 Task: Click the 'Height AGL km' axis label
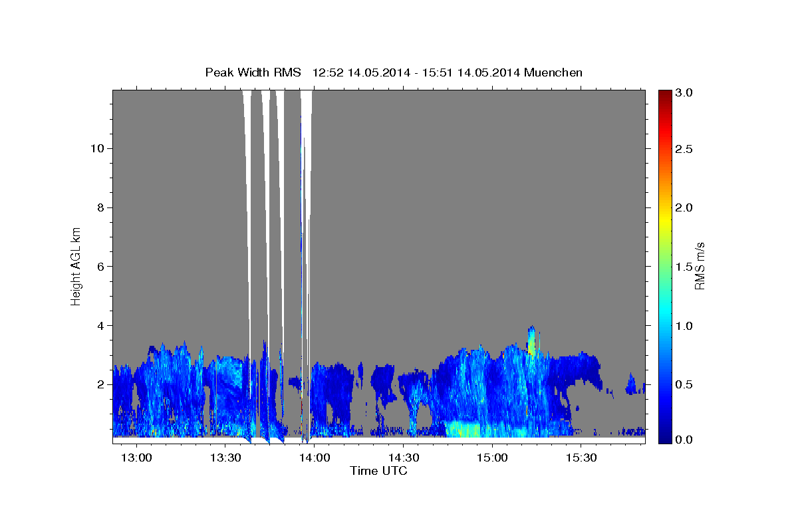point(76,266)
